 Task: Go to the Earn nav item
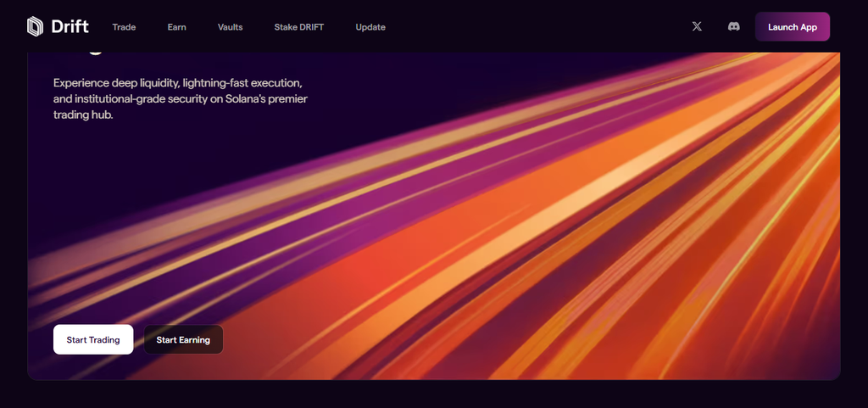coord(176,27)
